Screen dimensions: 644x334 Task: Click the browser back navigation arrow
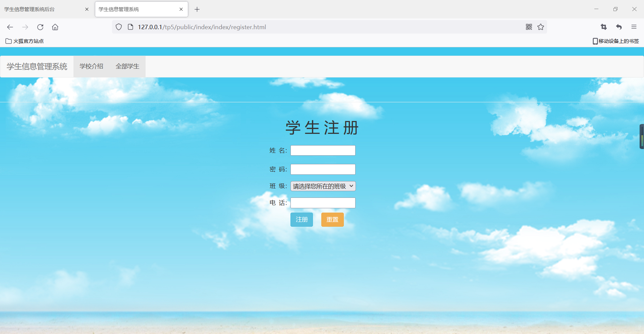(x=10, y=27)
